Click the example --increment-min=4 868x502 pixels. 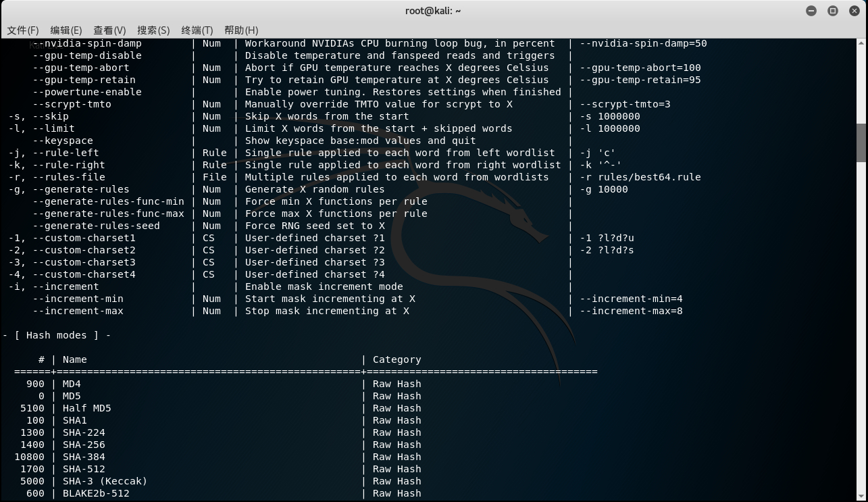tap(632, 299)
